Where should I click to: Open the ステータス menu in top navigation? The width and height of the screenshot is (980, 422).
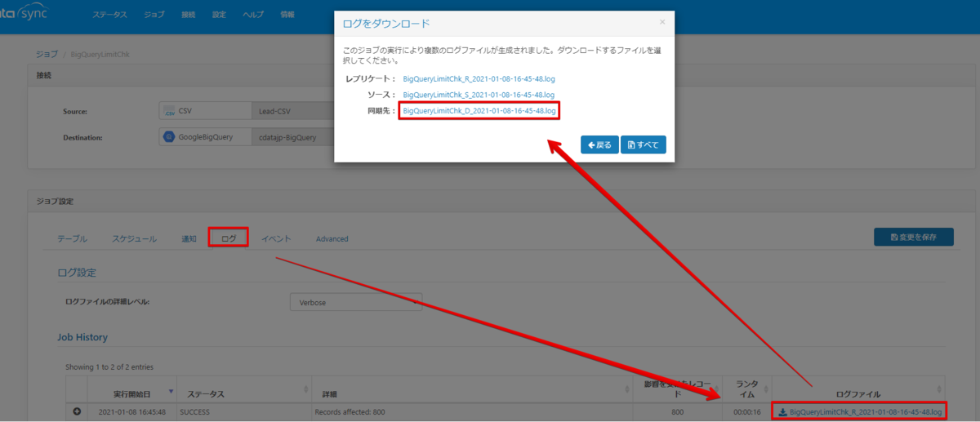point(109,15)
